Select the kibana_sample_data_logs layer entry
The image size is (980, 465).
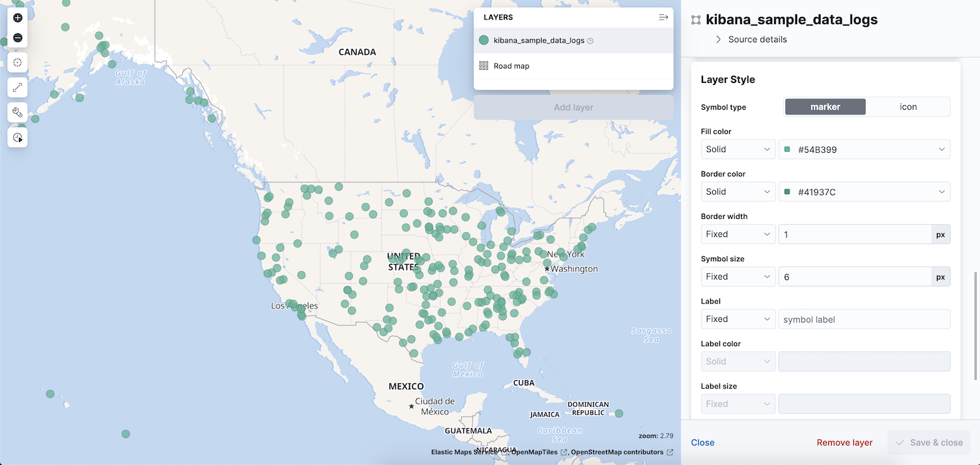(x=539, y=40)
